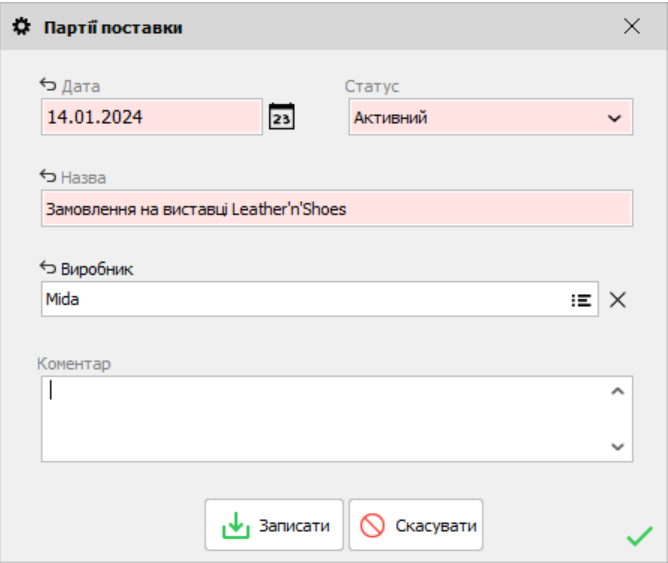This screenshot has height=563, width=668.
Task: Open the Виробник selection list icon
Action: point(581,299)
